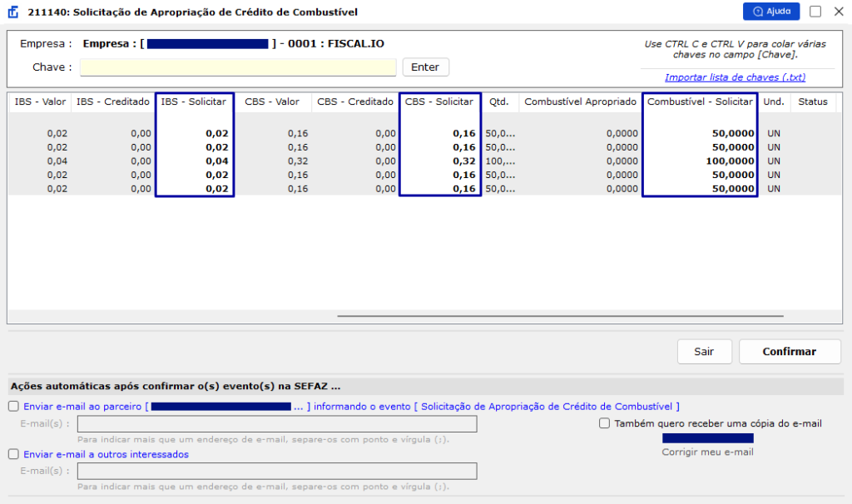Click the Ações automáticas após confirmar section title
Image resolution: width=852 pixels, height=504 pixels.
point(176,386)
